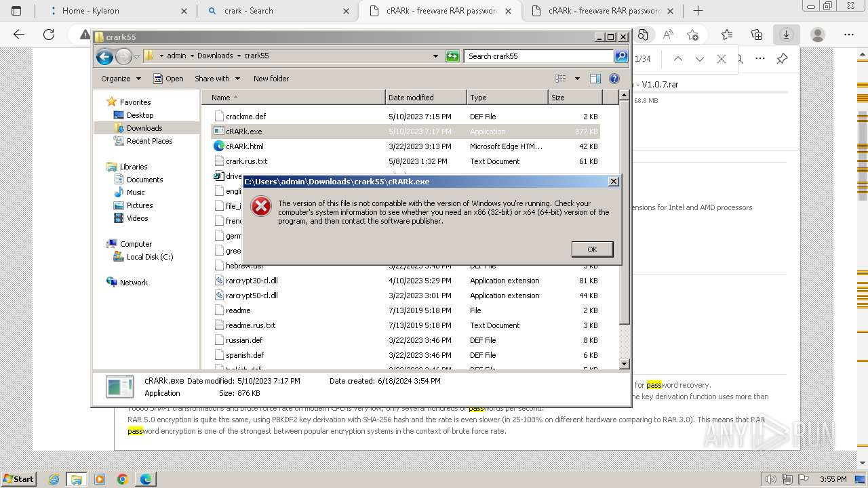Screen dimensions: 868x488
Task: Select Downloads in the navigation pane
Action: (144, 128)
